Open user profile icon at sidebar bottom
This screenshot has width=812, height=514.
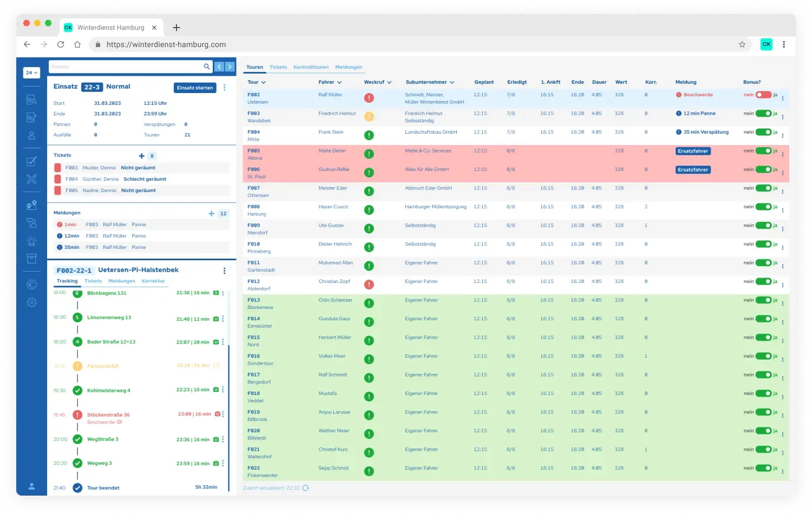32,486
